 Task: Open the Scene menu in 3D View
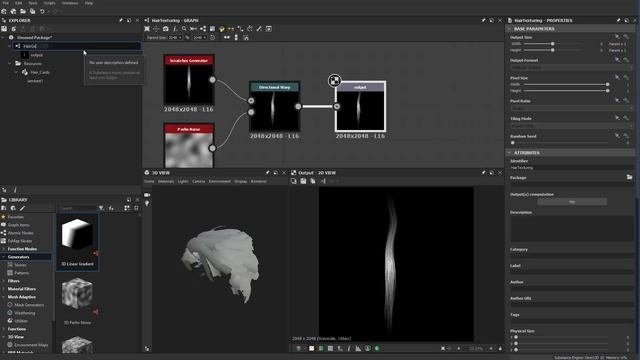[x=149, y=181]
